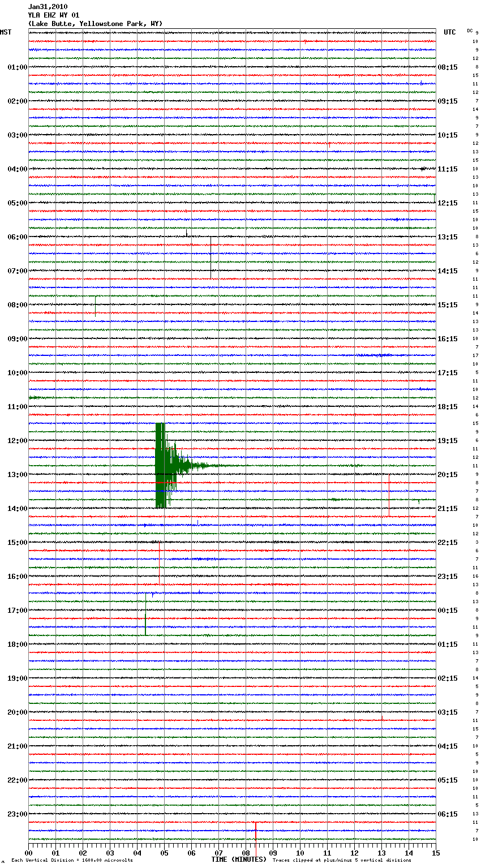Click the 04:15 UTC time label

448,746
